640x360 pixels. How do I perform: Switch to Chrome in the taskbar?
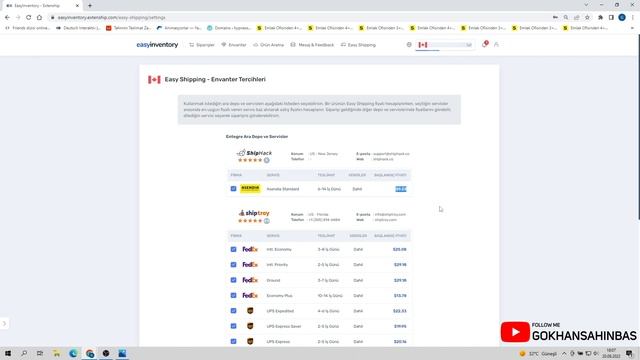pyautogui.click(x=90, y=353)
